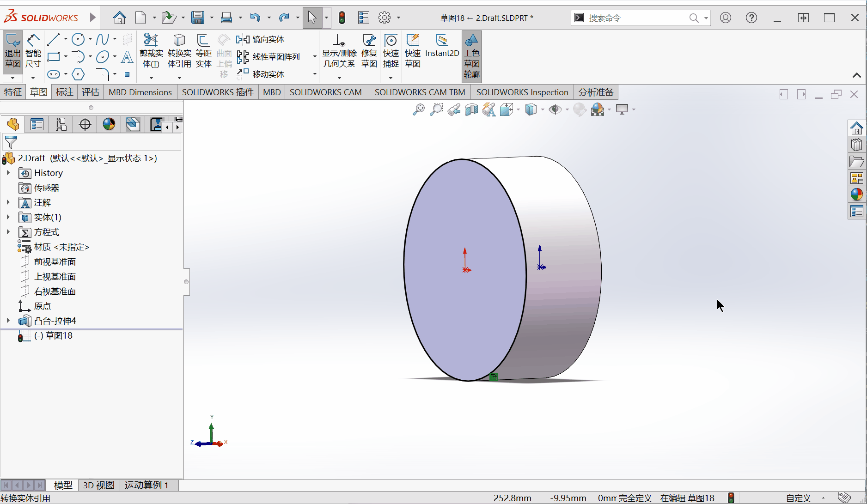
Task: Click the Rebuild traffic light icon
Action: [342, 18]
